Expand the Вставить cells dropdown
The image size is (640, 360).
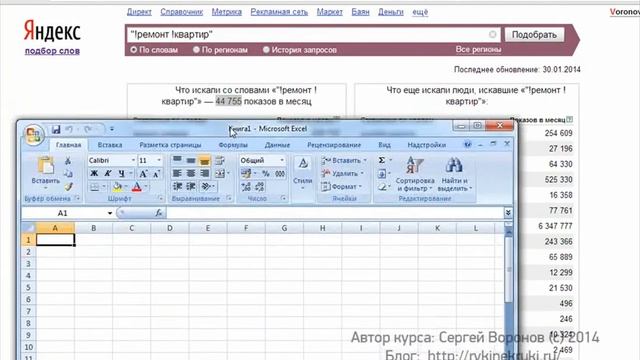coord(365,160)
